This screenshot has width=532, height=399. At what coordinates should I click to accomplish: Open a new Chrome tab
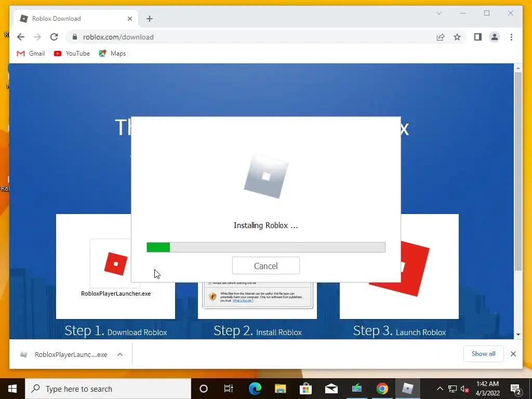150,19
